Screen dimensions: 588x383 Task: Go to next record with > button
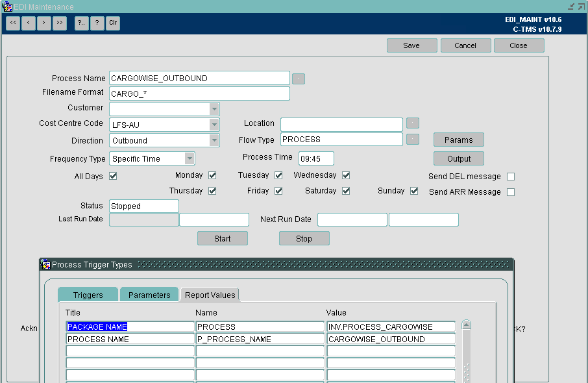click(44, 23)
